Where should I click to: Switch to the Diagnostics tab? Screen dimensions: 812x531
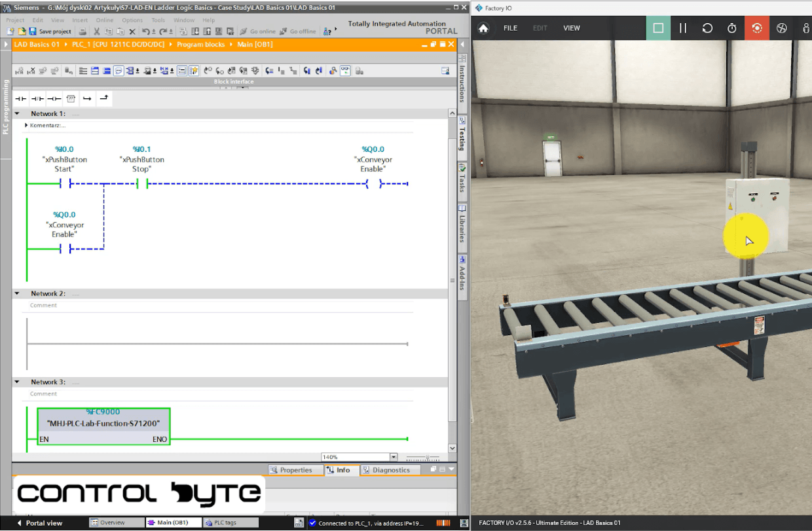[390, 470]
